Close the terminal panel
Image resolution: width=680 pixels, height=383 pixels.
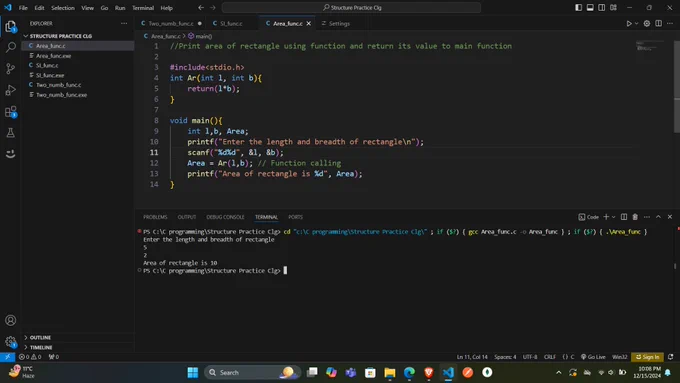coord(670,217)
